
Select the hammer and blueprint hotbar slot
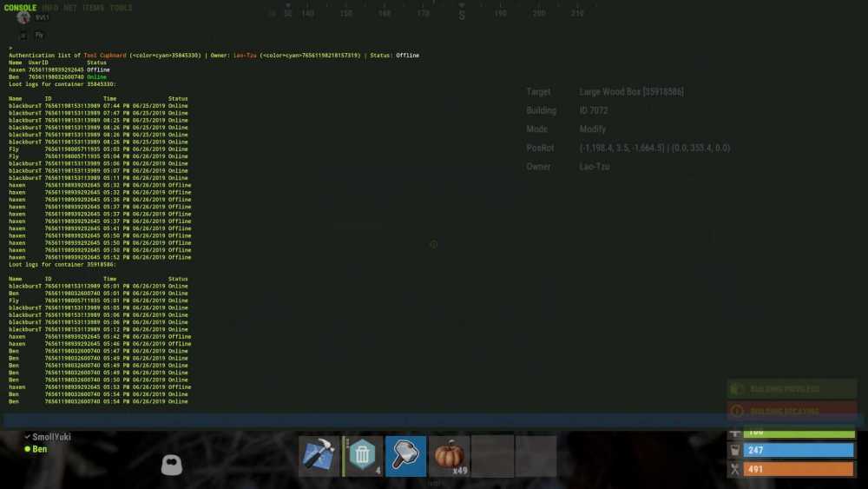tap(319, 456)
